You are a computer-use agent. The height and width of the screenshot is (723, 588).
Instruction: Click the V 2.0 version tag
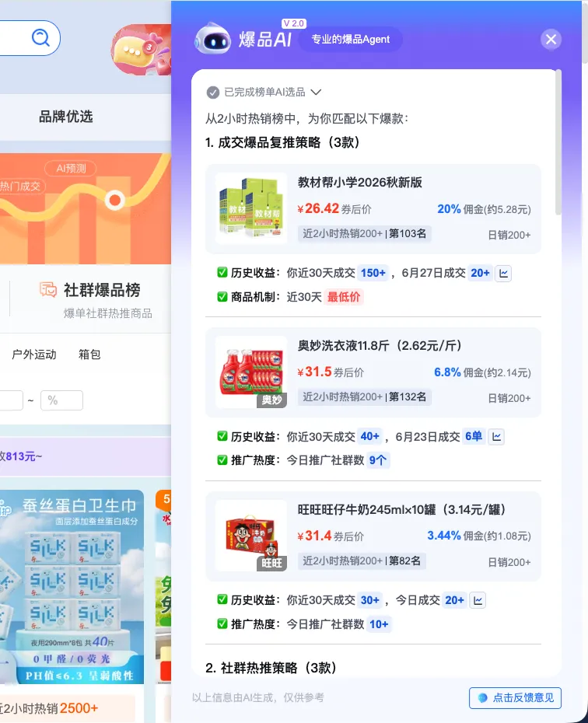(294, 23)
